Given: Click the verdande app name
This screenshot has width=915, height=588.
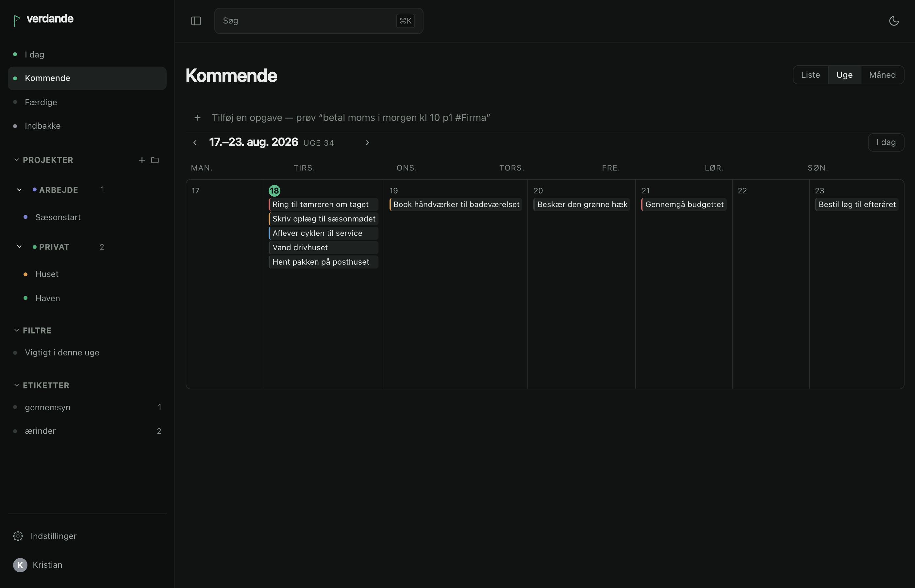Looking at the screenshot, I should pos(50,19).
